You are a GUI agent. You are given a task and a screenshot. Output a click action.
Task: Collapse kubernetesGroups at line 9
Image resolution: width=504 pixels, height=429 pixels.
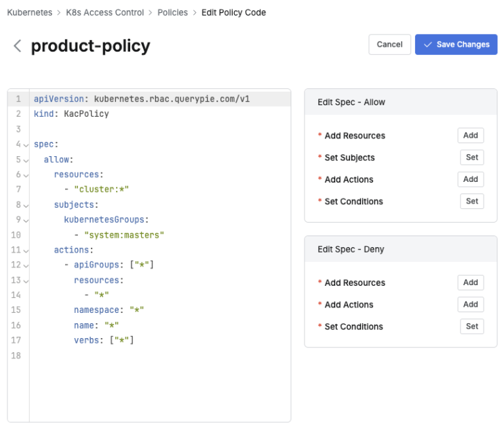[x=26, y=221]
